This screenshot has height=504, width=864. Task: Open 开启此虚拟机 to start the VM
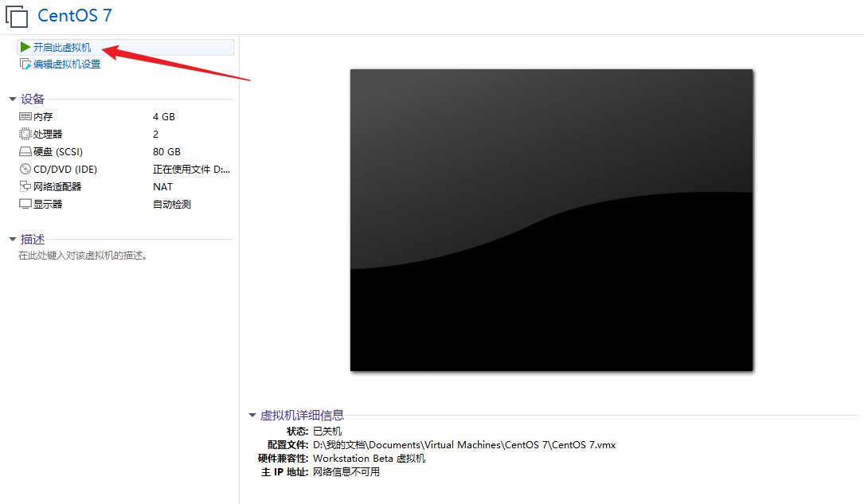tap(62, 47)
